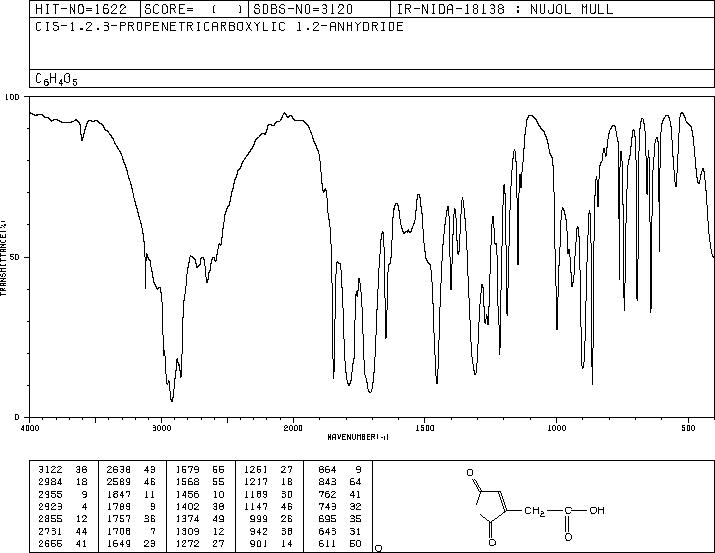715x553 pixels.
Task: Click the 2000 x-axis tick label
Action: tap(293, 428)
